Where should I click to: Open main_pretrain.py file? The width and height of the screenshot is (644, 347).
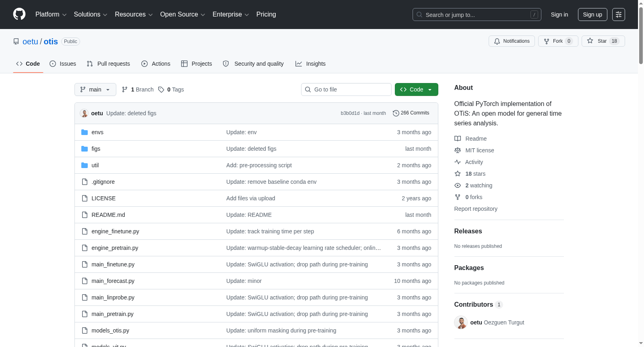(113, 314)
